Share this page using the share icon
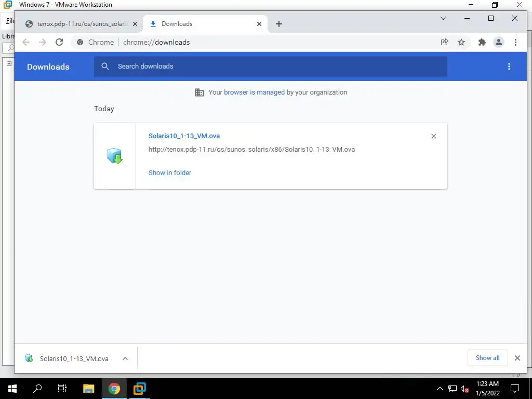The width and height of the screenshot is (532, 399). (445, 42)
